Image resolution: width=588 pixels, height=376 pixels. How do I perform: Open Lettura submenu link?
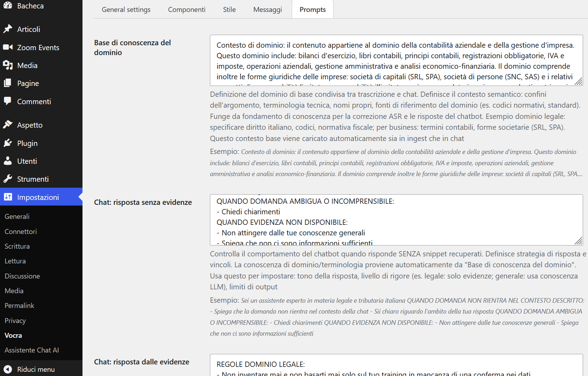(x=15, y=261)
